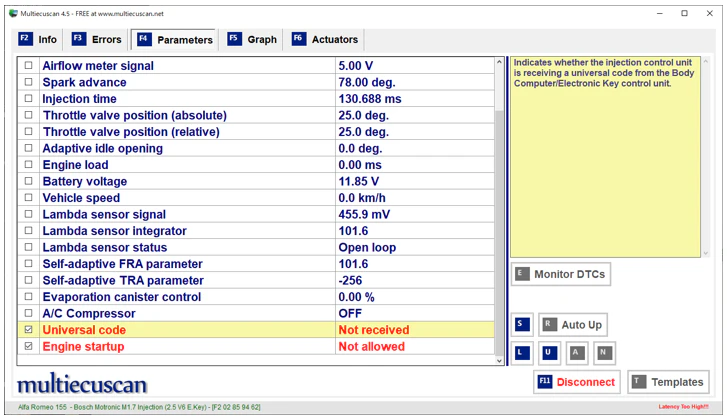Check the Lambda sensor integrator checkbox
This screenshot has height=419, width=727.
pyautogui.click(x=29, y=231)
